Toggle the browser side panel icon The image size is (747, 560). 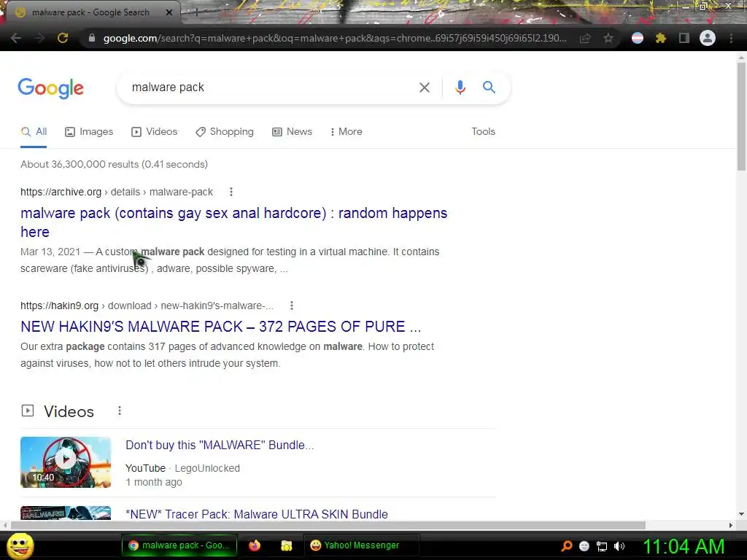[x=684, y=38]
